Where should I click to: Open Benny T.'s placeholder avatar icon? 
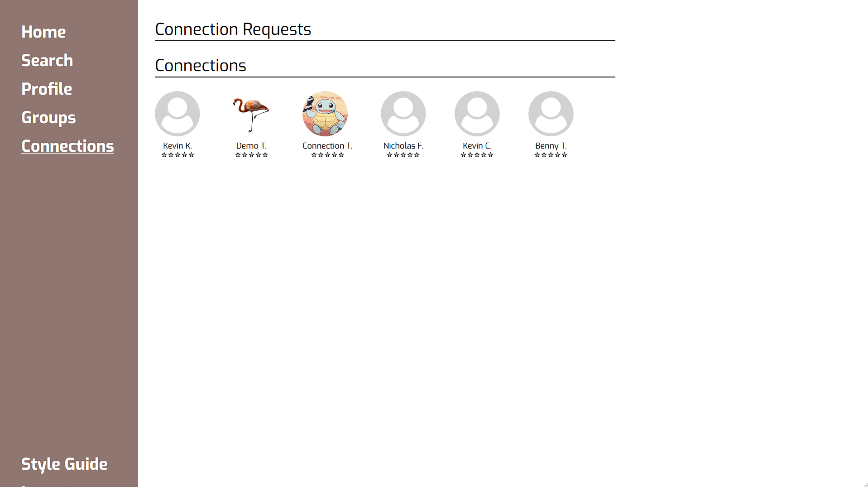click(x=551, y=114)
